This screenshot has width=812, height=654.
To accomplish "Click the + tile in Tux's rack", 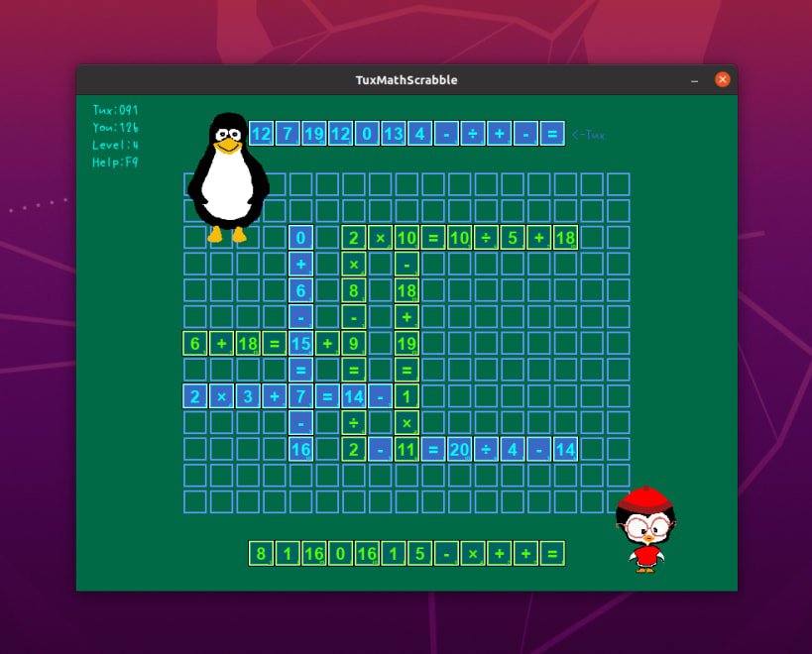I will [x=500, y=134].
